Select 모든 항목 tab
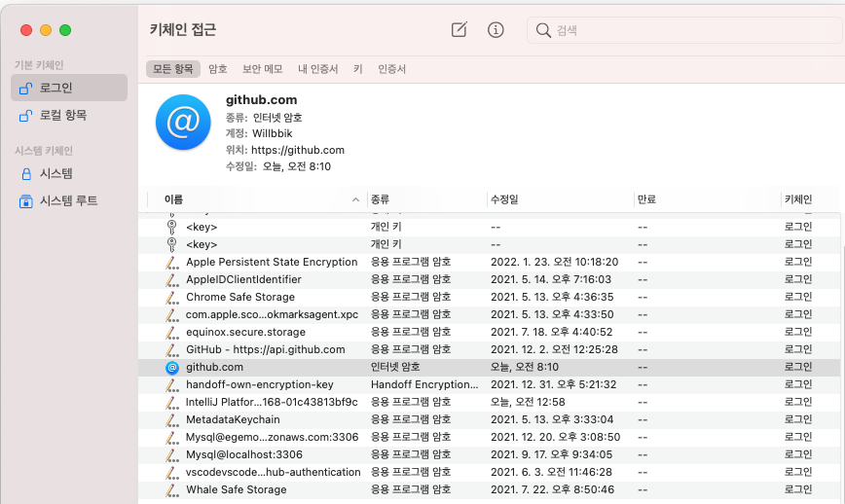The width and height of the screenshot is (845, 504). click(x=173, y=69)
